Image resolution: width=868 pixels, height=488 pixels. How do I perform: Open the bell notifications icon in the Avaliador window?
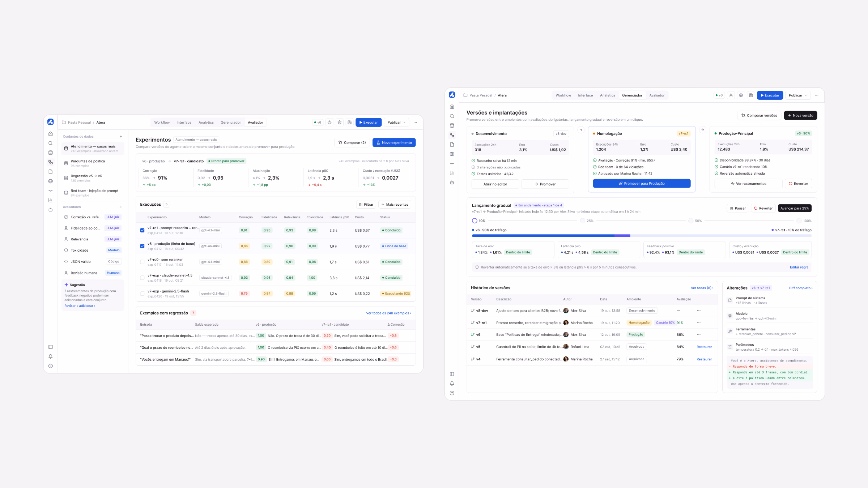51,356
